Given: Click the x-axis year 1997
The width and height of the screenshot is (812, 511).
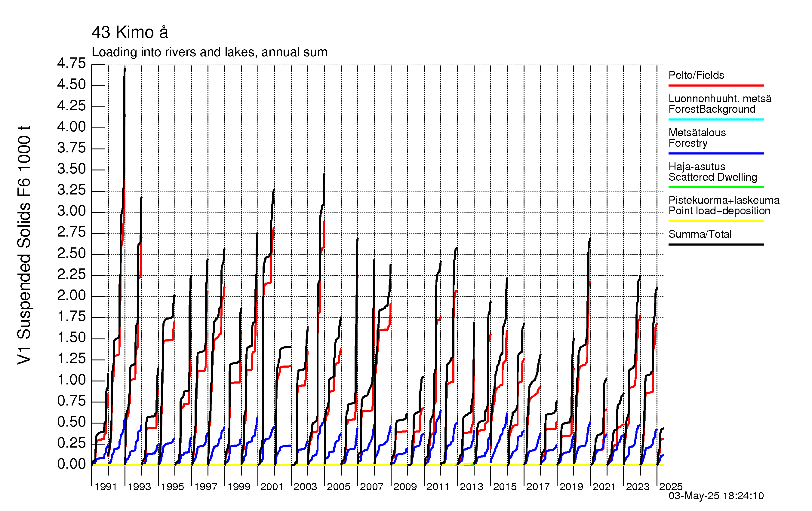Looking at the screenshot, I should (x=206, y=487).
